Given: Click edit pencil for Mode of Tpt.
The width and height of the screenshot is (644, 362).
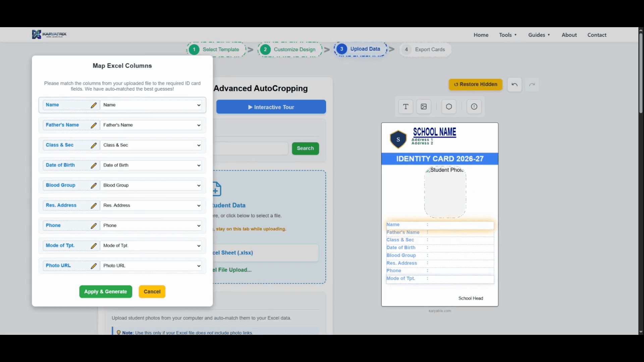Looking at the screenshot, I should click(94, 246).
